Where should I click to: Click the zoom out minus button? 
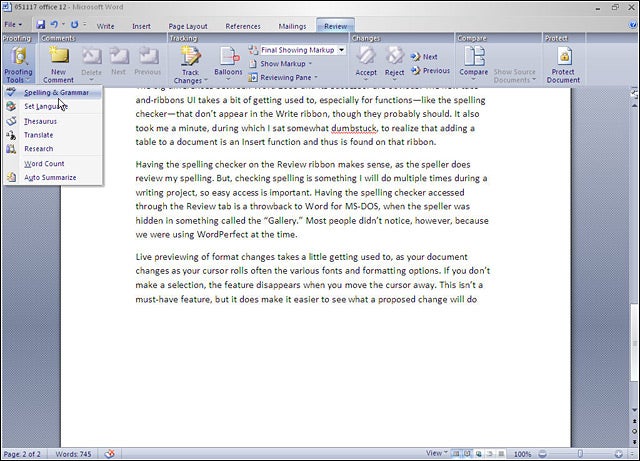(542, 454)
